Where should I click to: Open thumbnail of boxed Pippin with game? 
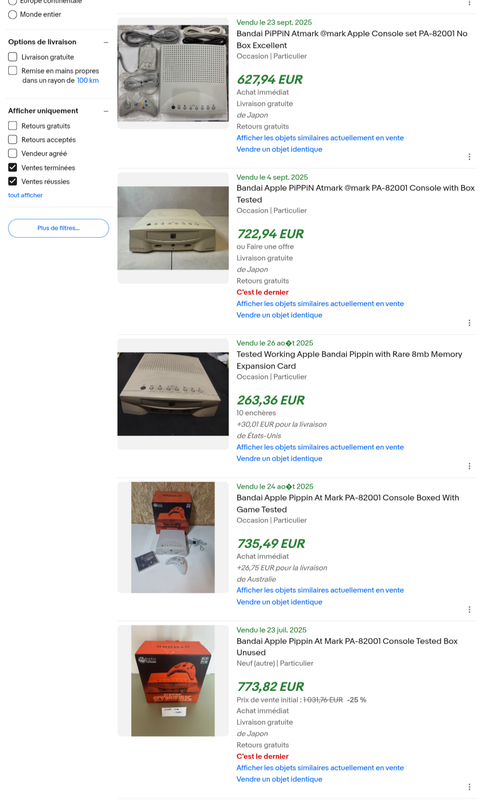point(173,537)
